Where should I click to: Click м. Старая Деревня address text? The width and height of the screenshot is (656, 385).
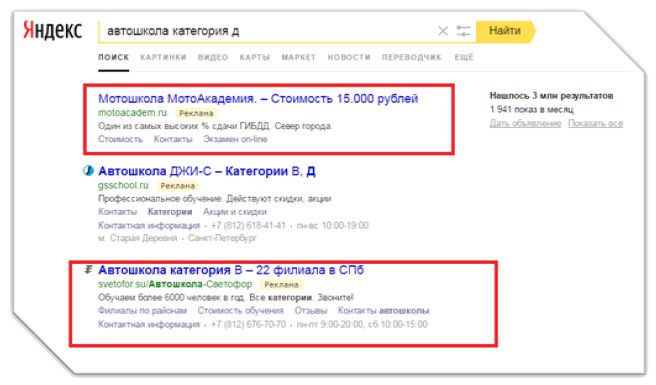coord(138,238)
